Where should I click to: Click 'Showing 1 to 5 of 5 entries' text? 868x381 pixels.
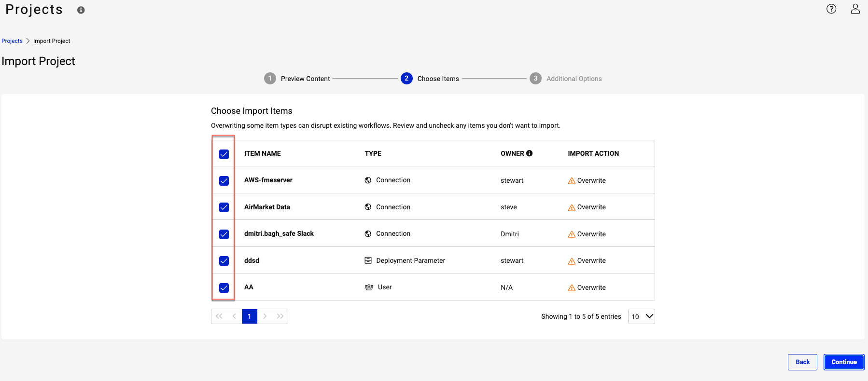(581, 316)
